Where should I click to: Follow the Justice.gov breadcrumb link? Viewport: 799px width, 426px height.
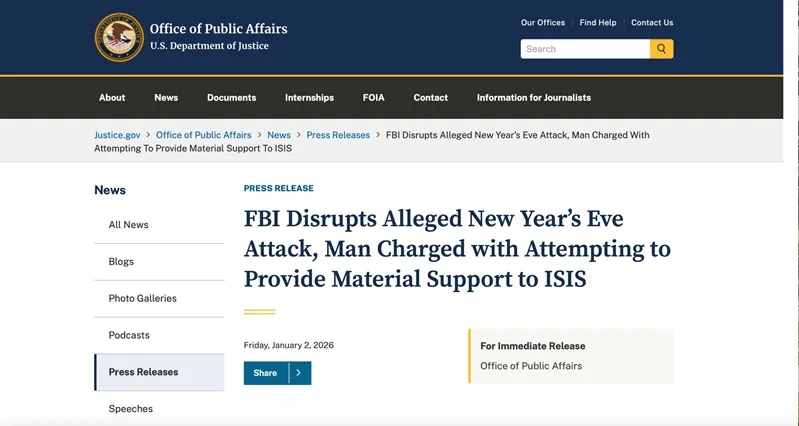tap(117, 135)
